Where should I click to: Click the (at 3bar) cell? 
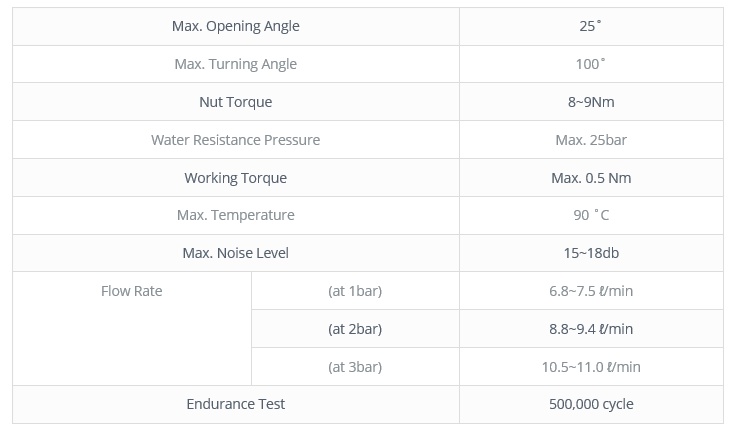point(355,367)
